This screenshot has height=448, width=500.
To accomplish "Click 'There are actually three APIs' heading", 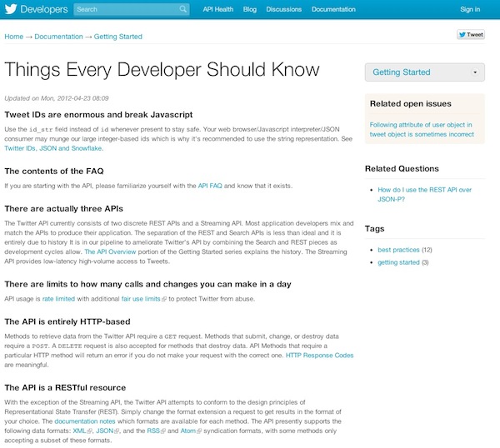I will pos(64,209).
